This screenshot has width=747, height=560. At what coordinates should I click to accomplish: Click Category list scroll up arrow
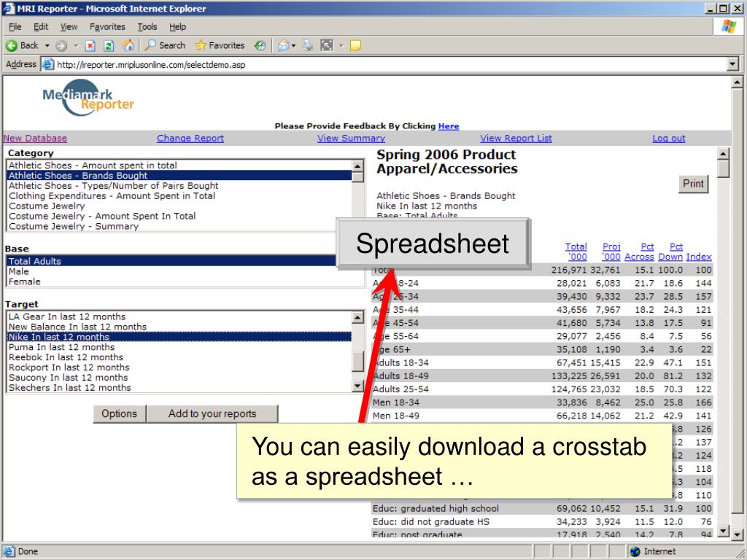[x=357, y=166]
